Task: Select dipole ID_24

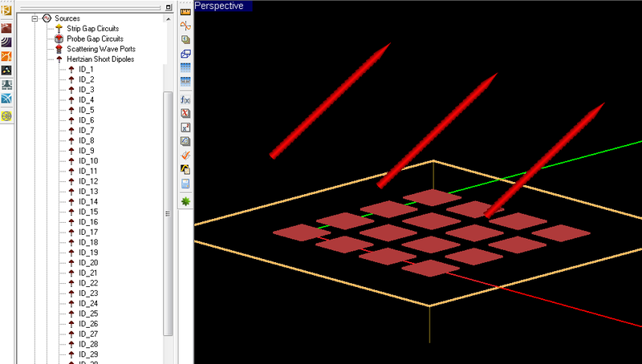Action: coord(88,304)
